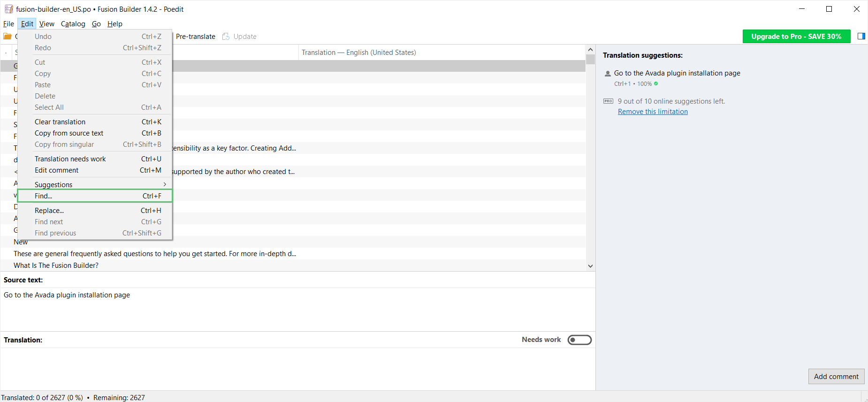Open the File menu
Image resolution: width=868 pixels, height=402 pixels.
click(x=8, y=23)
